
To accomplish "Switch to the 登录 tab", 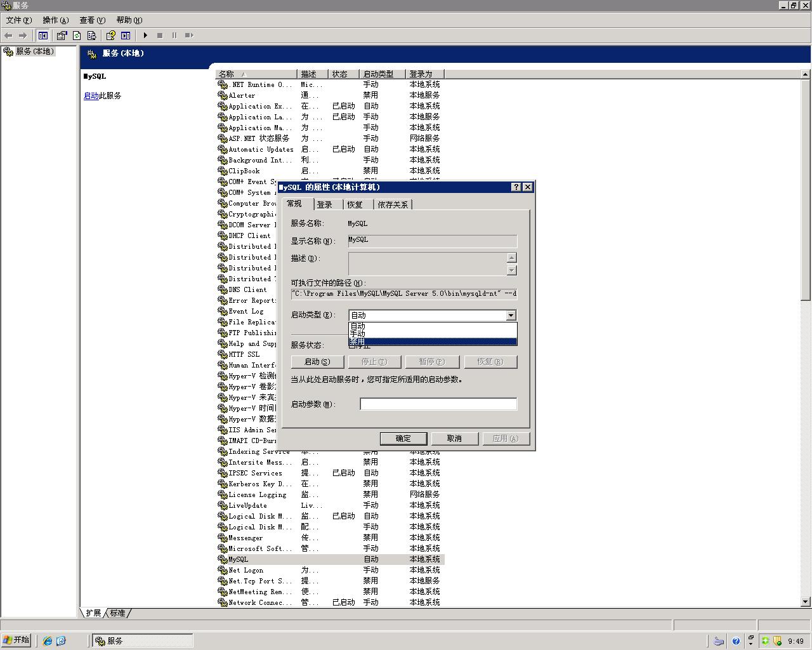I will (x=325, y=204).
